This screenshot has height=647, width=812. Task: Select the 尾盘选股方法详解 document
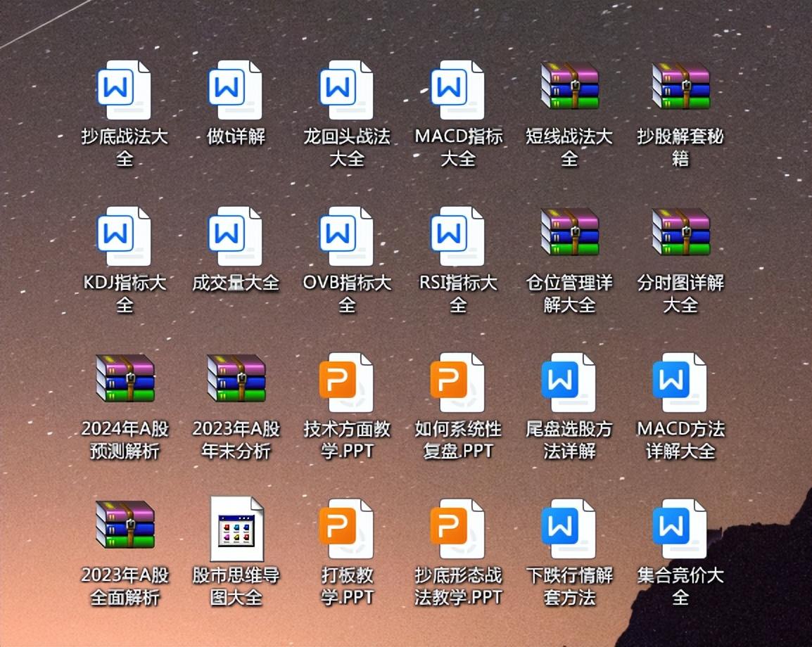569,383
